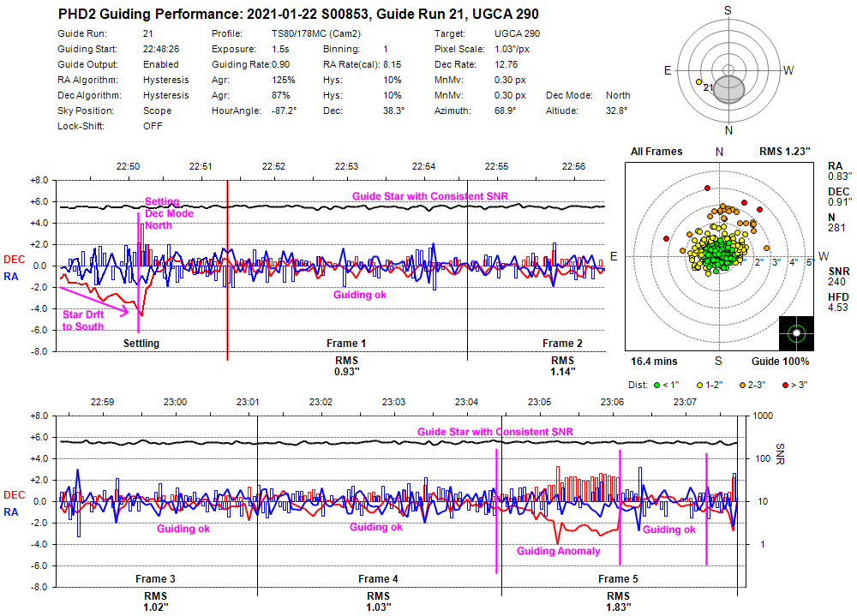
Task: Click the RA '0.83"' statistic
Action: click(x=840, y=176)
